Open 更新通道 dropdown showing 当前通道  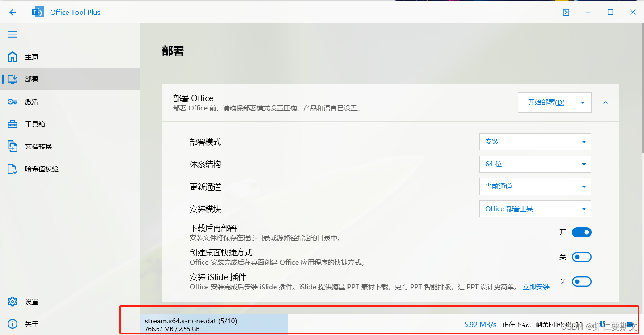535,187
